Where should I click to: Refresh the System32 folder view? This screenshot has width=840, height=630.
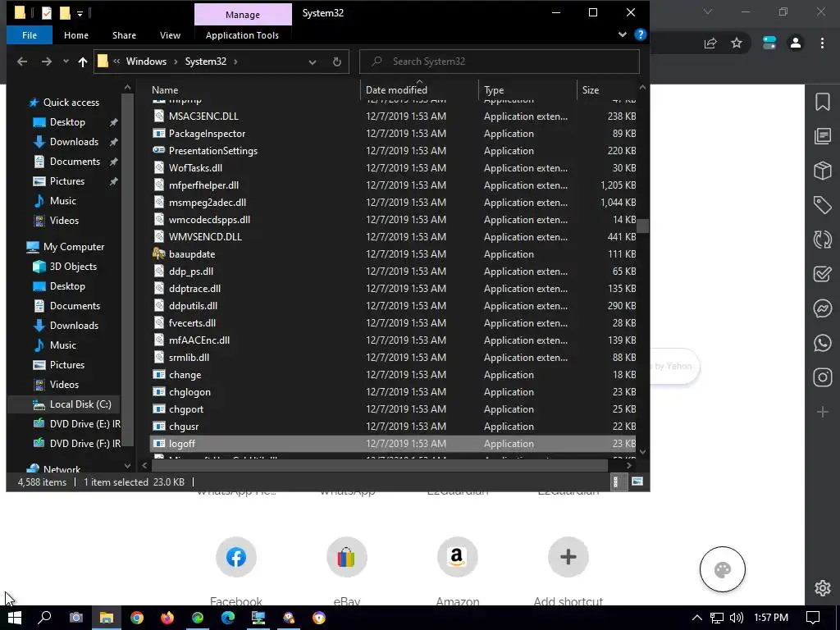tap(337, 62)
